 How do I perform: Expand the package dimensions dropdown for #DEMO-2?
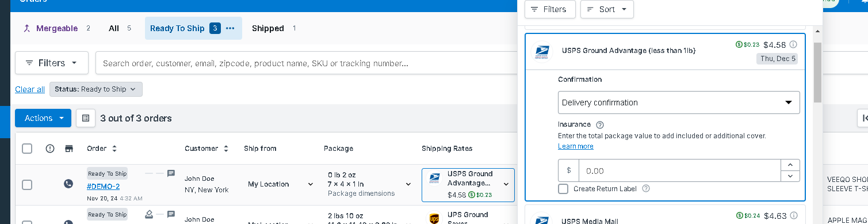408,184
